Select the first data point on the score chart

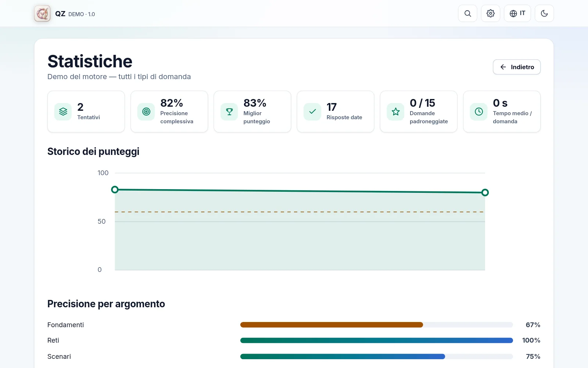[115, 190]
